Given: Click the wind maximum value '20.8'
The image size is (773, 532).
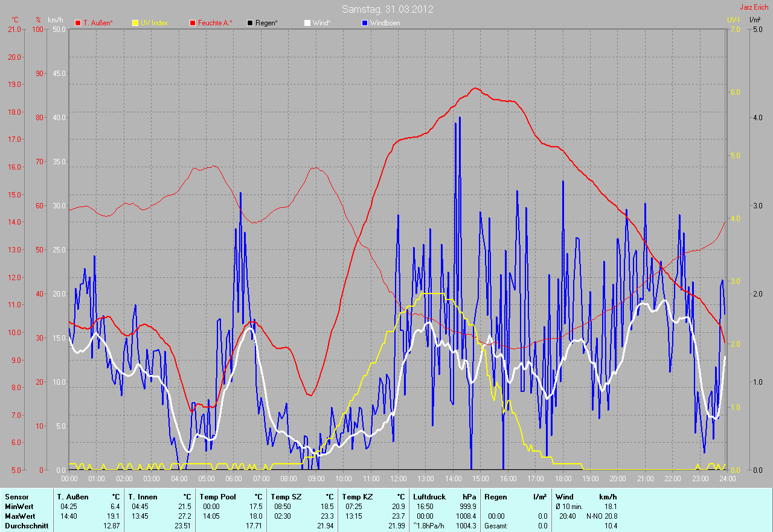Looking at the screenshot, I should pyautogui.click(x=611, y=516).
